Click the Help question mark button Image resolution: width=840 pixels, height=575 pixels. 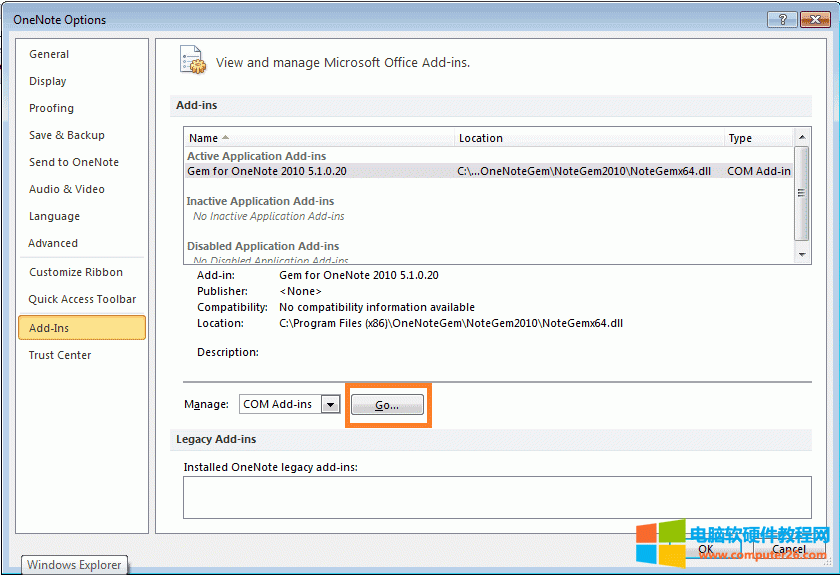click(784, 20)
